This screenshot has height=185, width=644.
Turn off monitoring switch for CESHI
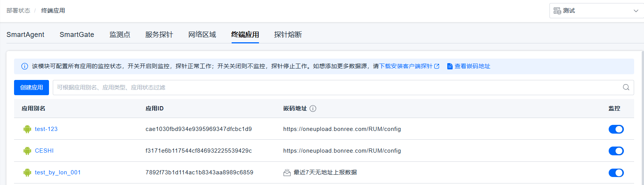616,151
